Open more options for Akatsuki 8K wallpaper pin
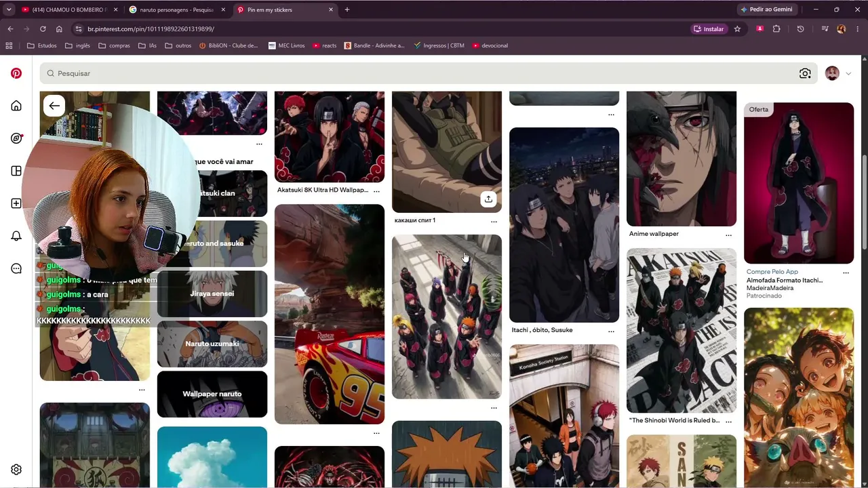 click(376, 191)
